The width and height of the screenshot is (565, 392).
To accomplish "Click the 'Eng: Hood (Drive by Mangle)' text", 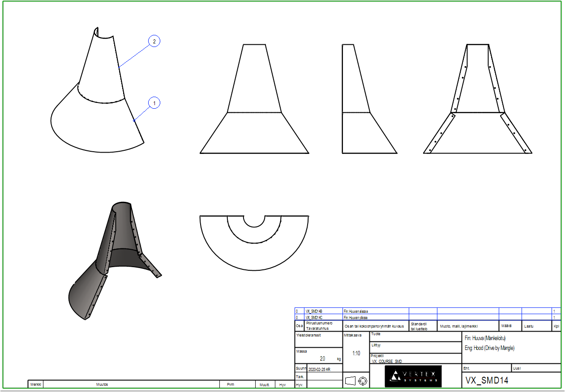I will tap(490, 348).
